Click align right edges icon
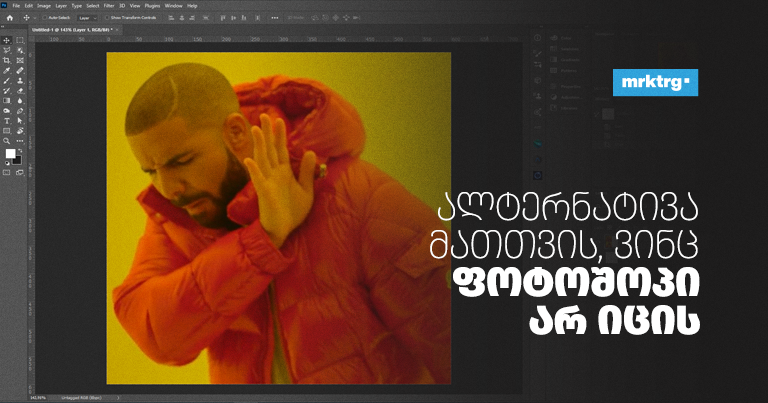Screen dimensions: 768x403 [x=192, y=18]
